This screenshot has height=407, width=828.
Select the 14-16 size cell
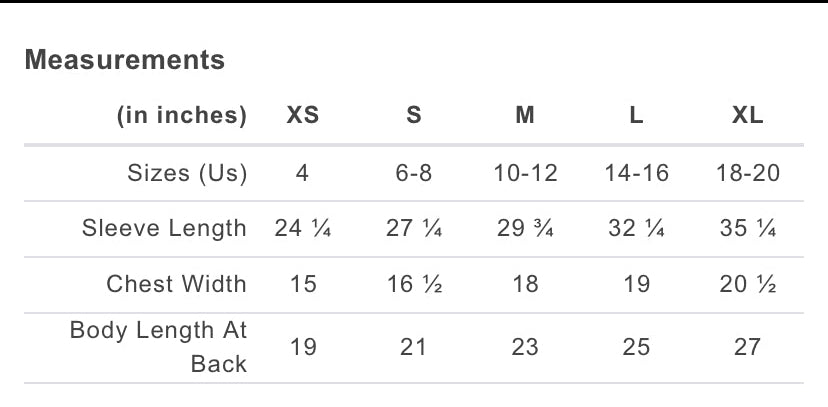click(636, 173)
